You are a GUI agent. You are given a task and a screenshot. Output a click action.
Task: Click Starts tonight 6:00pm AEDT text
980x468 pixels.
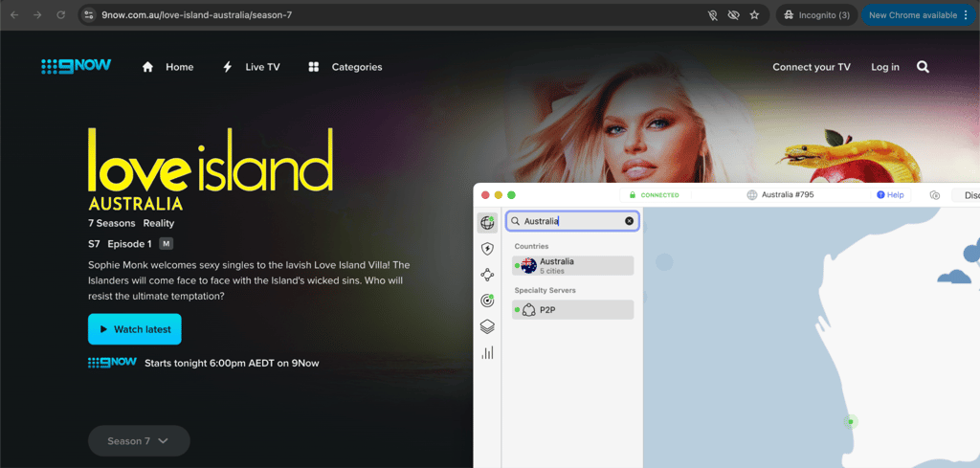[232, 363]
